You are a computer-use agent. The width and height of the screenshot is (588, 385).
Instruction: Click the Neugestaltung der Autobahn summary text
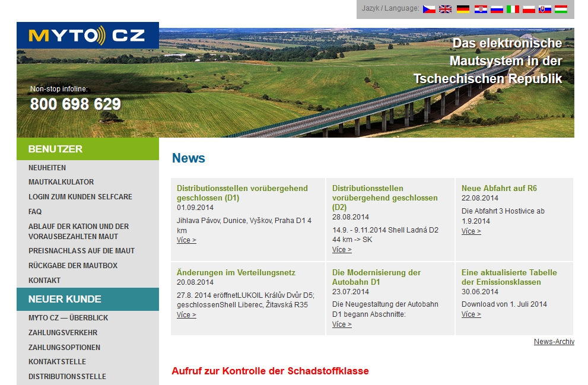click(x=385, y=309)
